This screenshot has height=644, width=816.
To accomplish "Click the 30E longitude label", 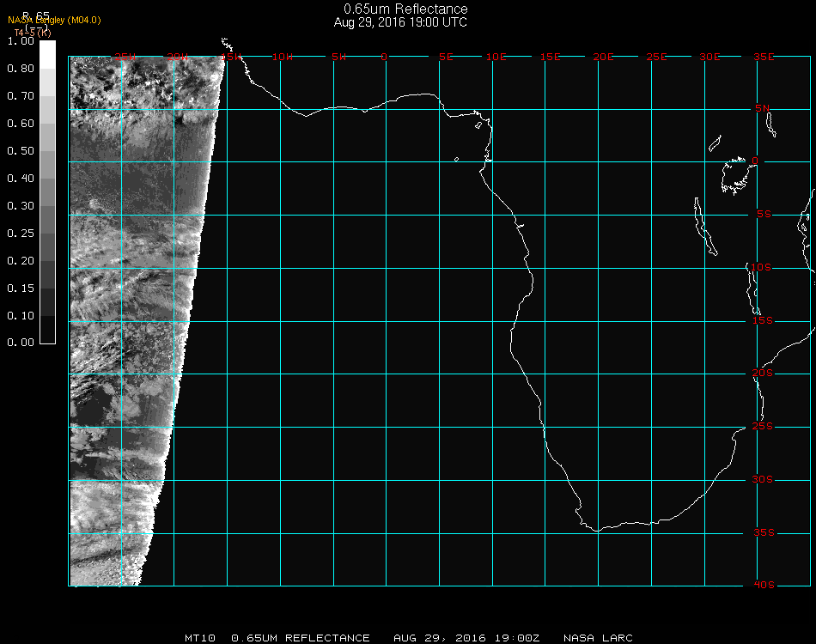I will pyautogui.click(x=709, y=57).
